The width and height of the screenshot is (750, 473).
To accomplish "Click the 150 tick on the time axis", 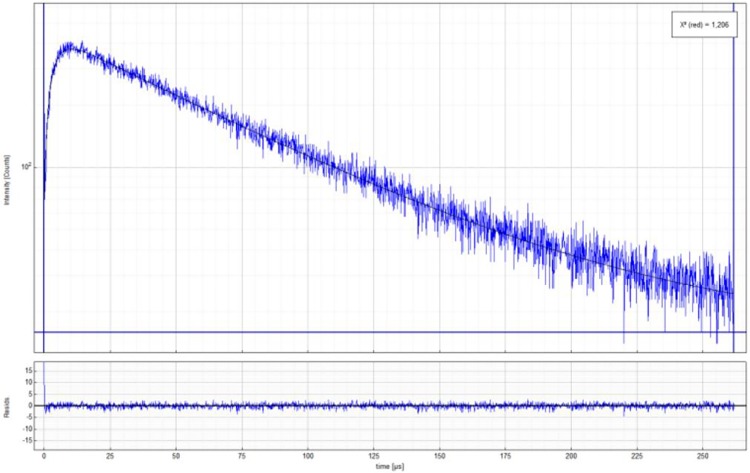I will click(439, 454).
